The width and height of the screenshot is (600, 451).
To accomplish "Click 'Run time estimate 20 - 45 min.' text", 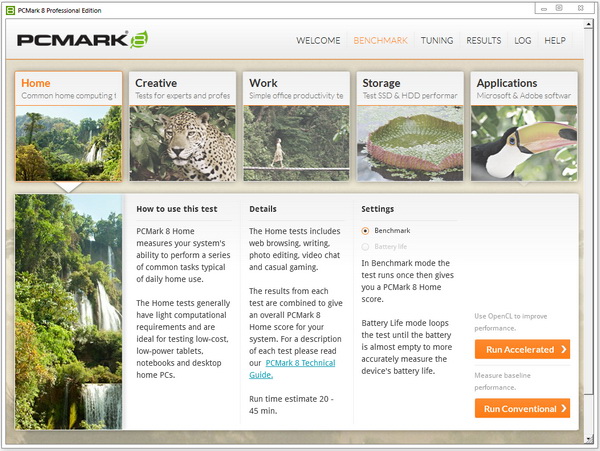I will [292, 405].
